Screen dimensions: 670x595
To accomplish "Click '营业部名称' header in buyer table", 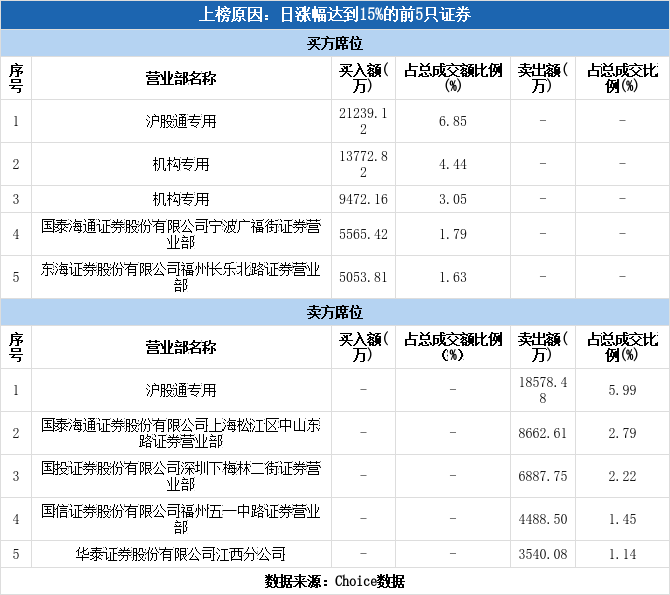I will [x=181, y=79].
